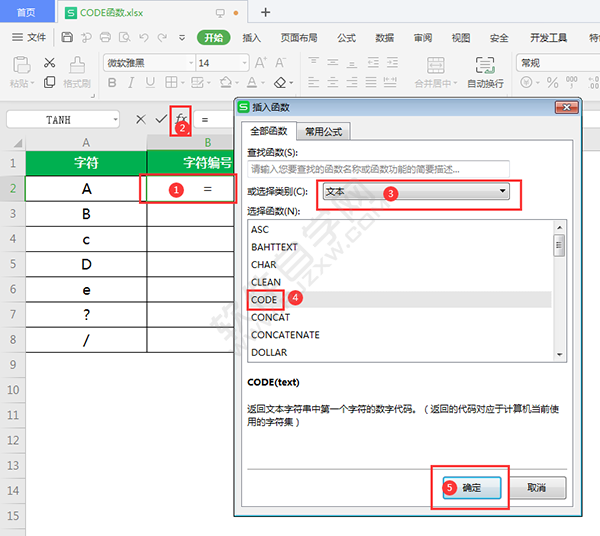
Task: Click the Borders grid icon
Action: point(171,82)
